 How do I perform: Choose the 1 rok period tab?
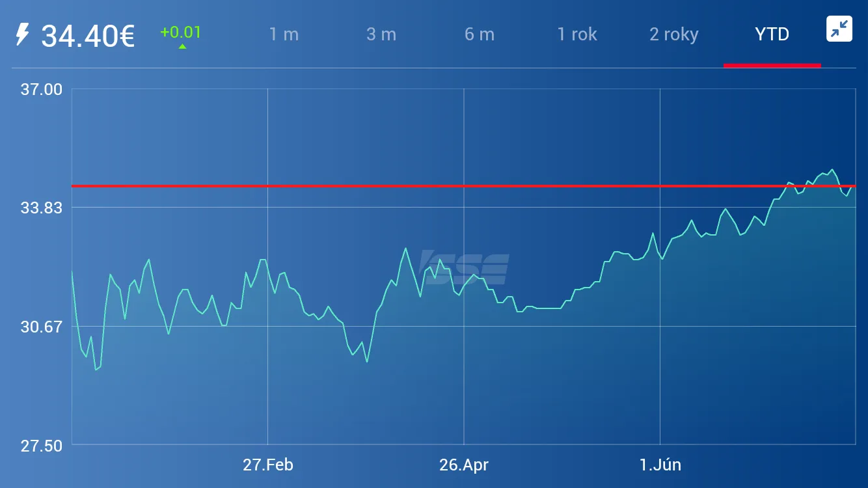click(x=577, y=34)
